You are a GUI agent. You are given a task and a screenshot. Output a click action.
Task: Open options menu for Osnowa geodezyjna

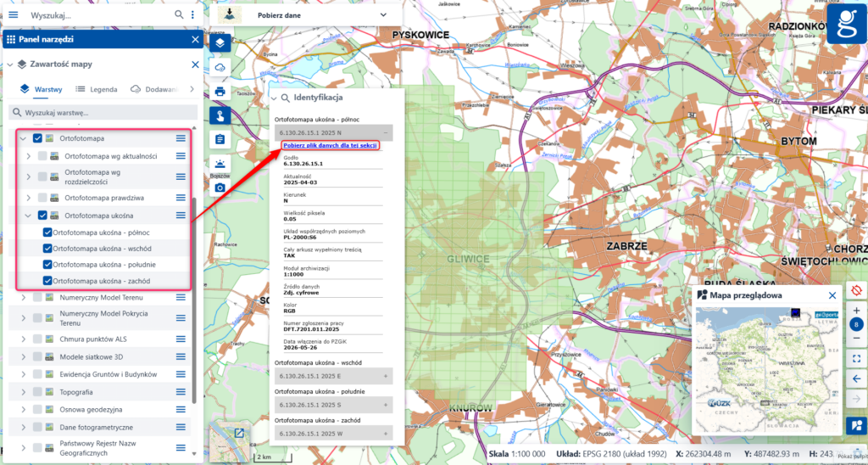[181, 410]
